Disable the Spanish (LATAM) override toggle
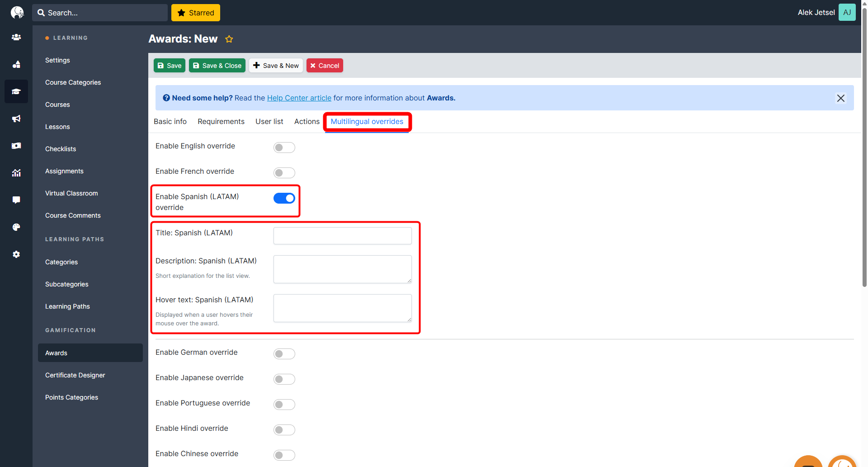 [284, 198]
